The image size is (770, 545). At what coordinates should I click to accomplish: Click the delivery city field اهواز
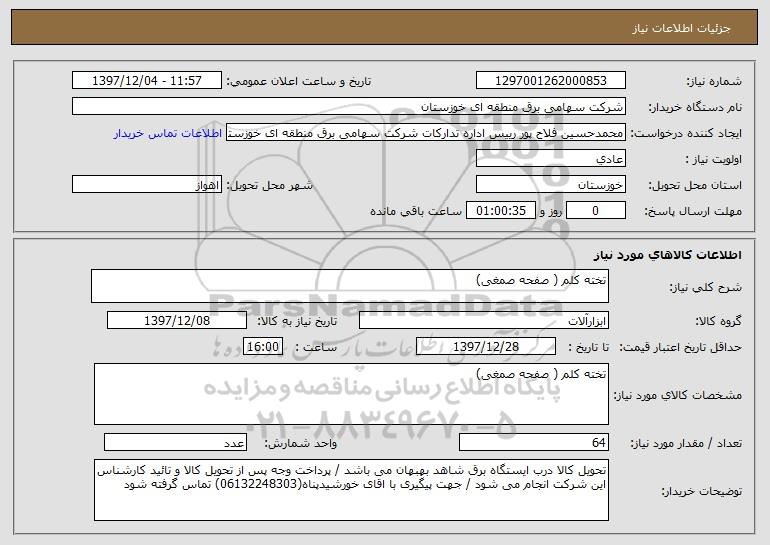(x=147, y=185)
